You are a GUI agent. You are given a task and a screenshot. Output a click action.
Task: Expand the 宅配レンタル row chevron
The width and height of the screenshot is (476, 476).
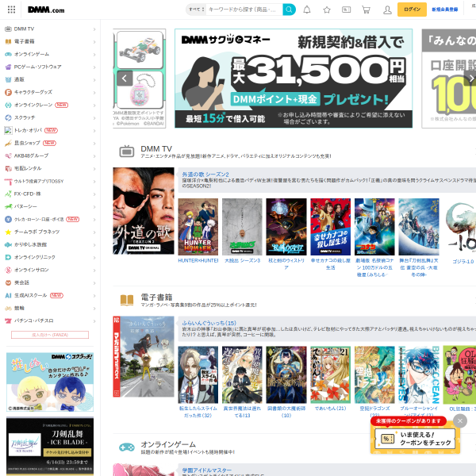tap(94, 169)
